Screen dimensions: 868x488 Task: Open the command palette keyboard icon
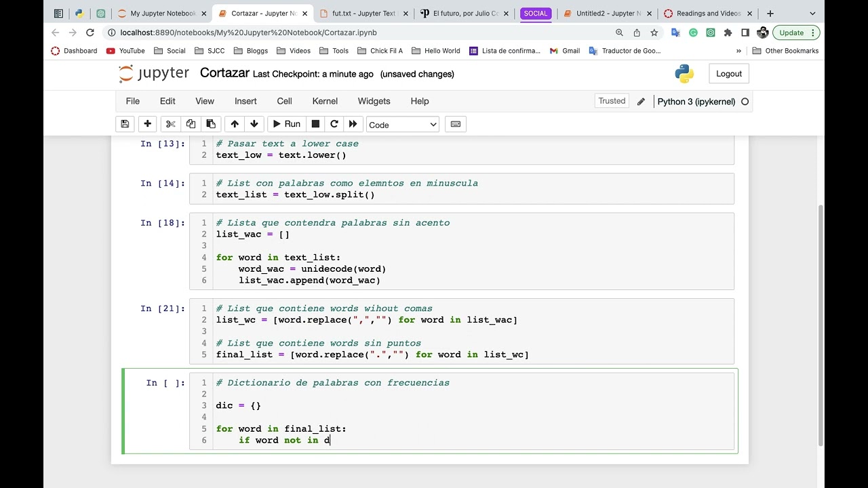(456, 124)
